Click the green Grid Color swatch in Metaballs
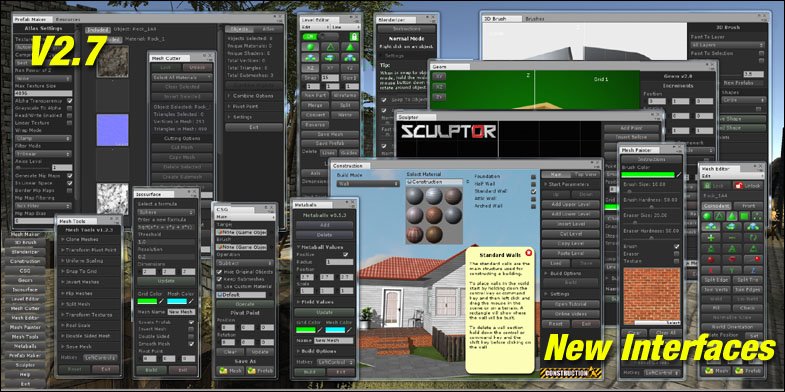Image resolution: width=785 pixels, height=392 pixels. (305, 330)
